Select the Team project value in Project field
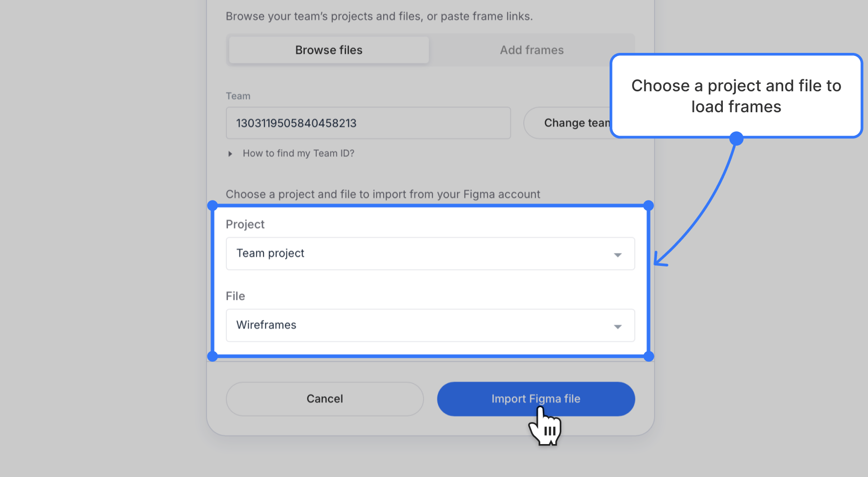This screenshot has height=477, width=868. coord(269,253)
